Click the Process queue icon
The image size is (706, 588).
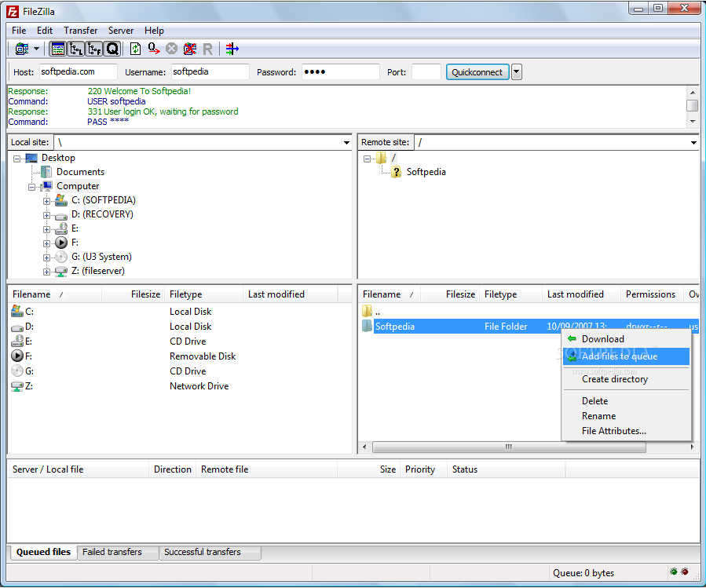click(x=154, y=49)
